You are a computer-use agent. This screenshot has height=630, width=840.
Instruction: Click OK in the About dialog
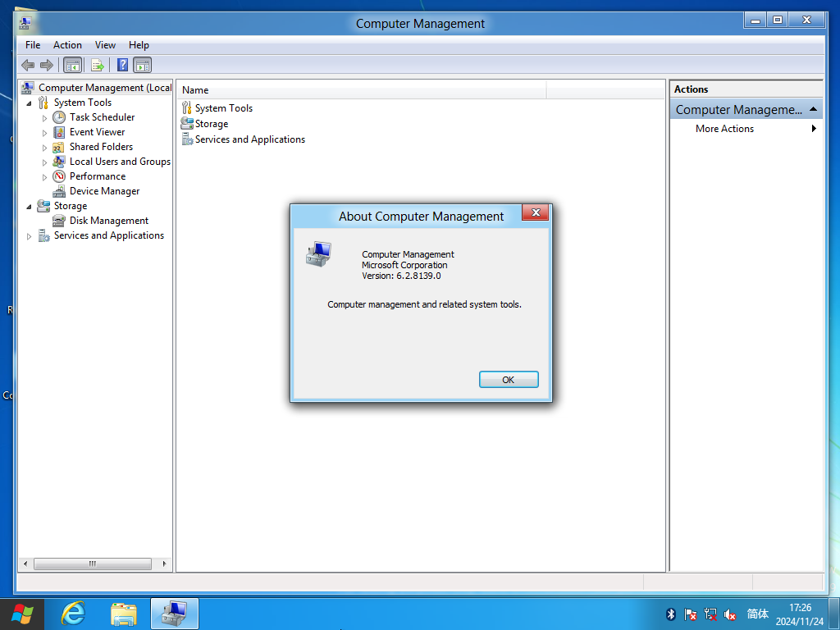tap(509, 380)
